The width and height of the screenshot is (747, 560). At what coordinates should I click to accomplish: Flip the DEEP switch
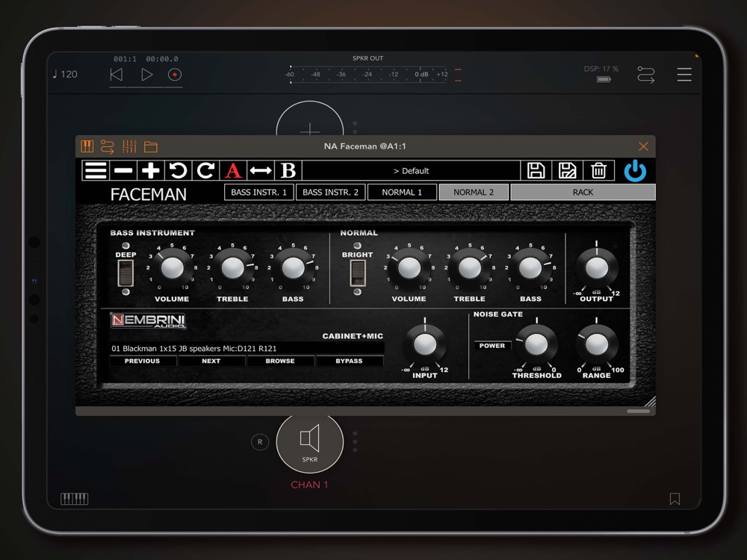125,273
